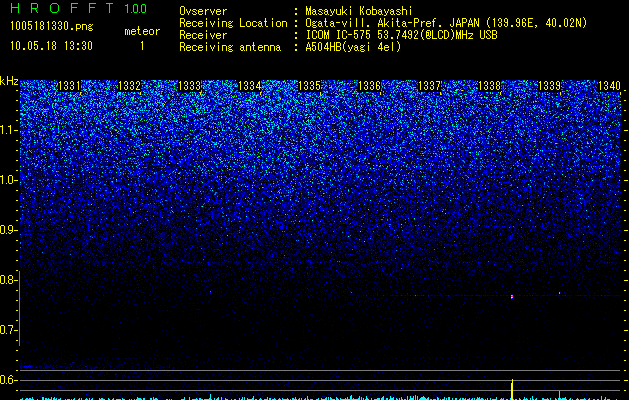The height and width of the screenshot is (400, 629).
Task: Select the filename 1005181330.png
Action: point(52,27)
